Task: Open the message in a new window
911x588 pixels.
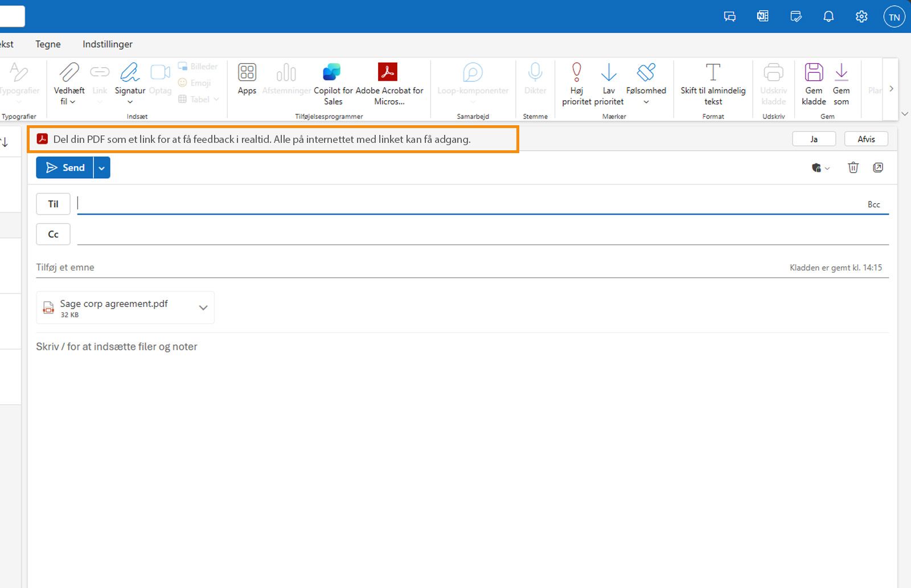Action: click(879, 167)
